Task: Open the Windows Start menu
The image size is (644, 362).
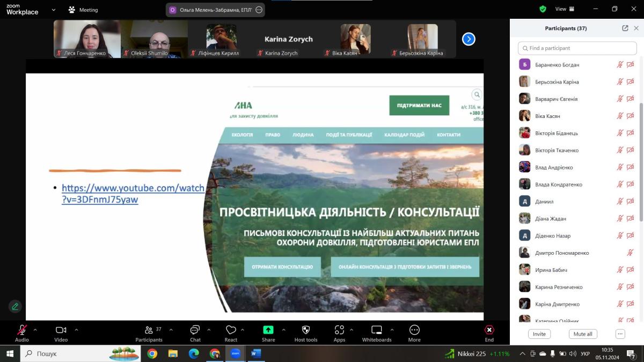Action: tap(10, 354)
